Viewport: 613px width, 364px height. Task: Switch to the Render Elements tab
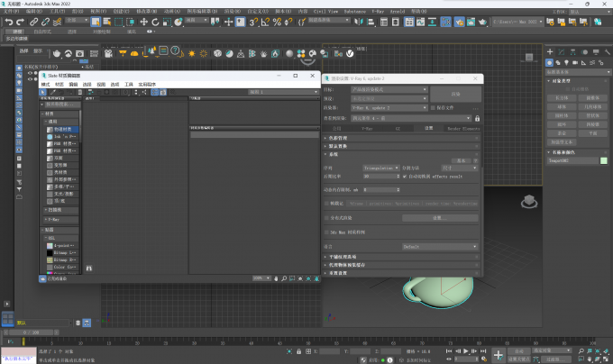click(x=463, y=129)
